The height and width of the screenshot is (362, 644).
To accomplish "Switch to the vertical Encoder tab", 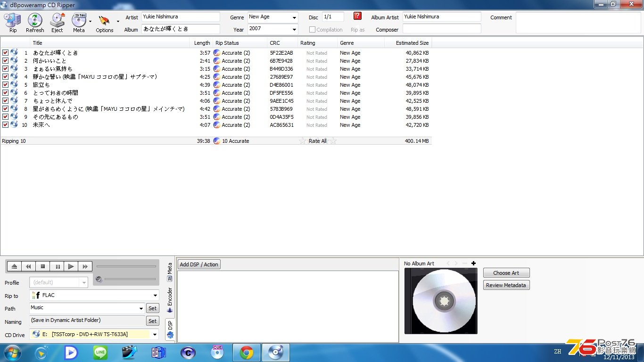I will point(170,300).
